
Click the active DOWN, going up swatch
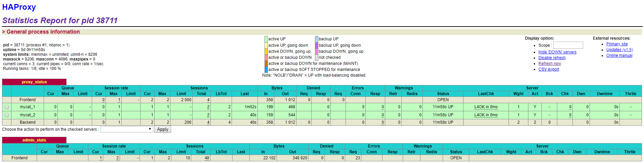tap(266, 51)
